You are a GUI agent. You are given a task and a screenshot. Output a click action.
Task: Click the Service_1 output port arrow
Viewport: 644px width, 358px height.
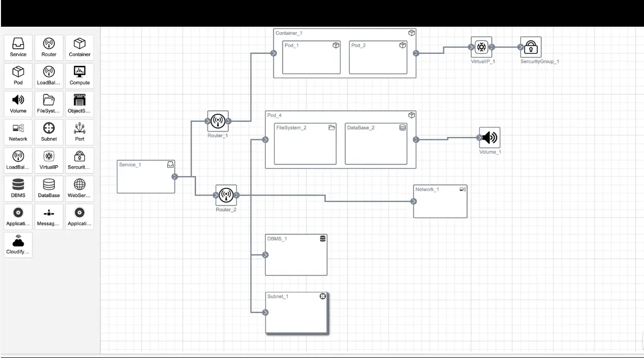point(175,177)
